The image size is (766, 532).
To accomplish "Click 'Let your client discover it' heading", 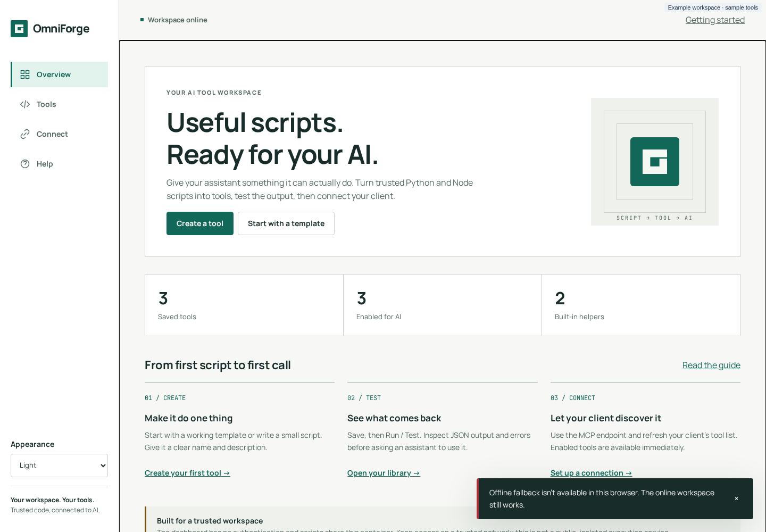I will tap(606, 418).
